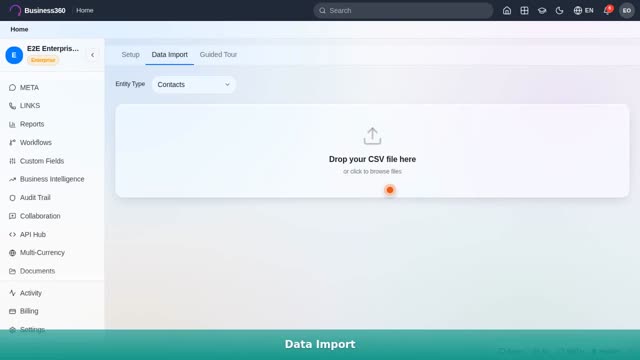Open Collaboration in the sidebar

click(x=52, y=216)
